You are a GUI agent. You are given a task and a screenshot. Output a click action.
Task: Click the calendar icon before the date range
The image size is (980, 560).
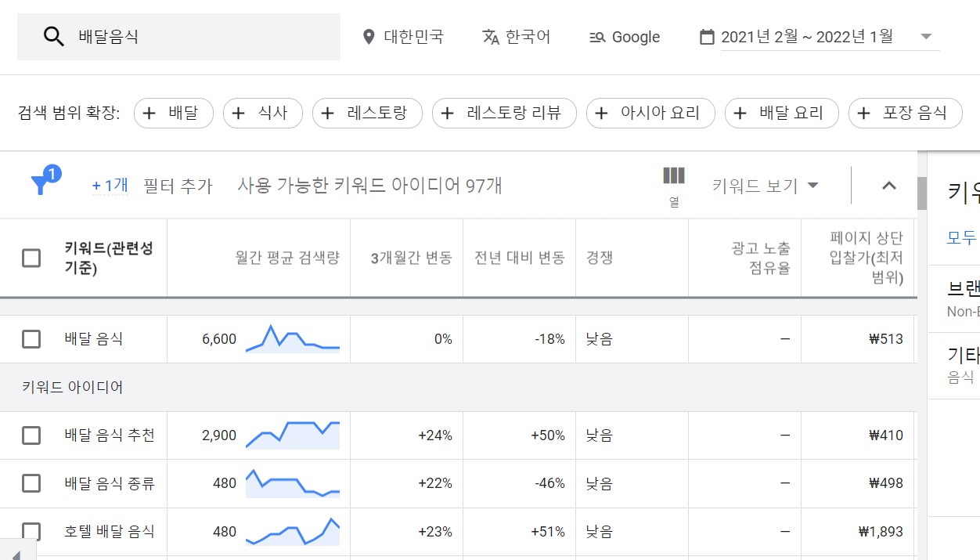(707, 35)
